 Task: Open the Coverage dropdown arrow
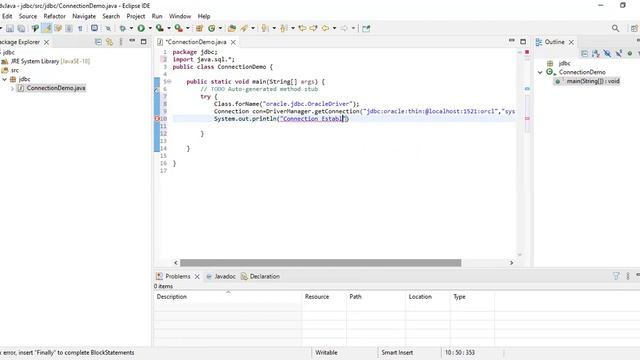pyautogui.click(x=169, y=28)
